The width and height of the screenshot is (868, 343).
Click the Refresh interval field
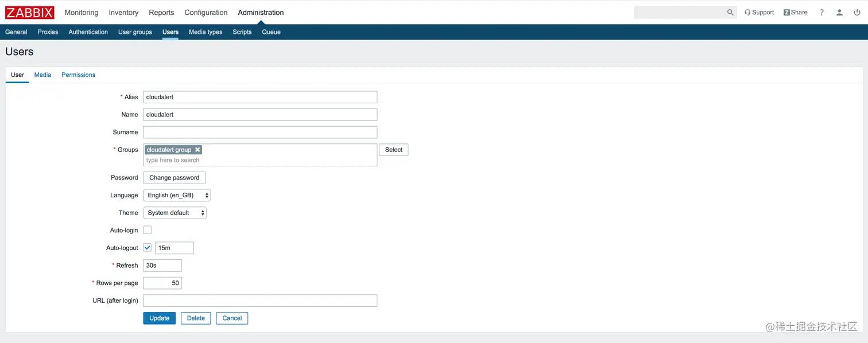pyautogui.click(x=162, y=266)
